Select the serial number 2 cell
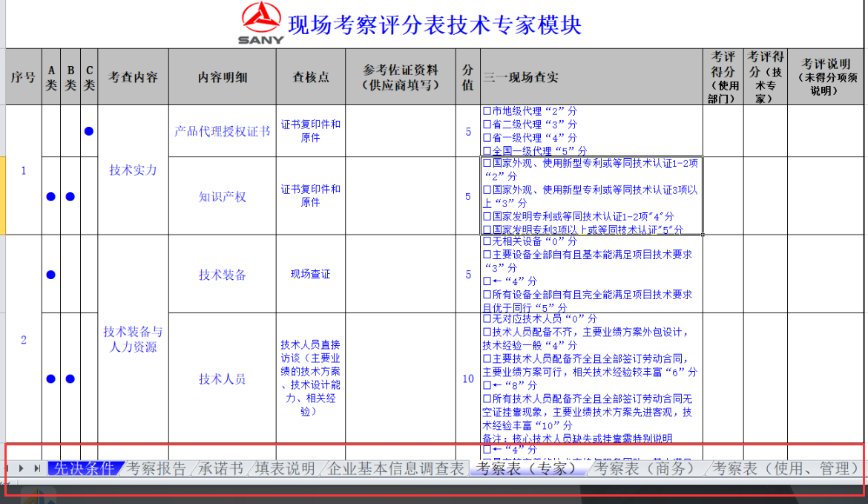This screenshot has height=504, width=868. pos(23,339)
